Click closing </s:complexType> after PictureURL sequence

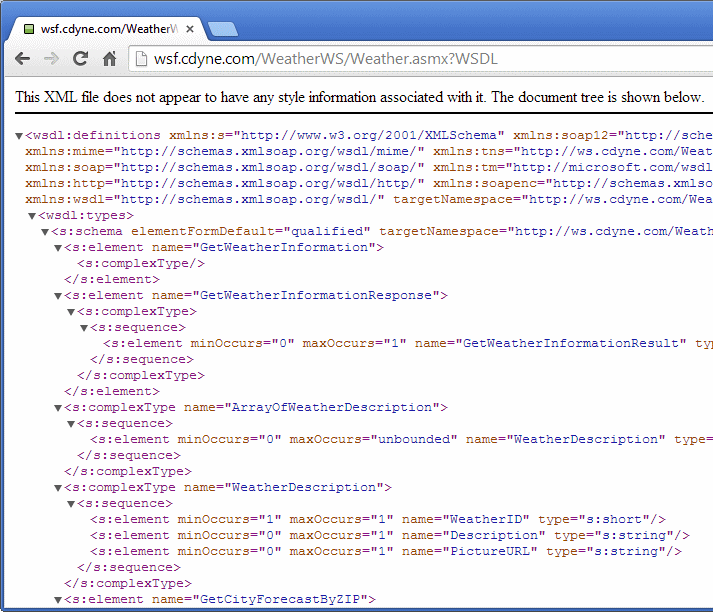point(128,584)
